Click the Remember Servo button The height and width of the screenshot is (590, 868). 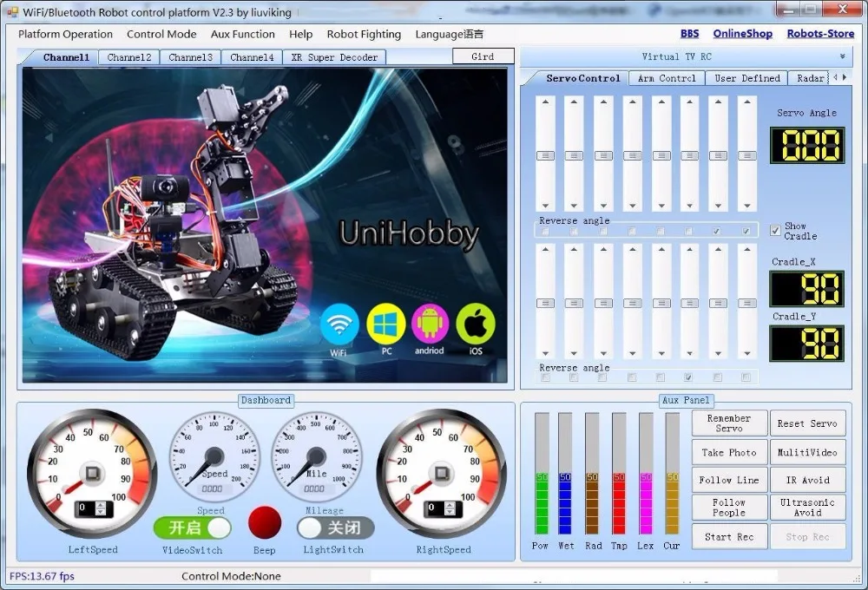729,423
